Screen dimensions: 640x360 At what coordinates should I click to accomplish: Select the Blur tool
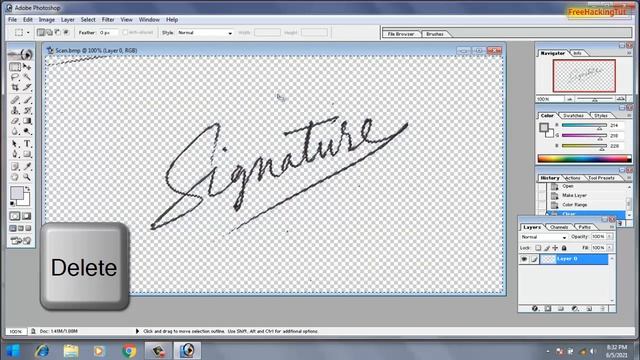tap(15, 131)
